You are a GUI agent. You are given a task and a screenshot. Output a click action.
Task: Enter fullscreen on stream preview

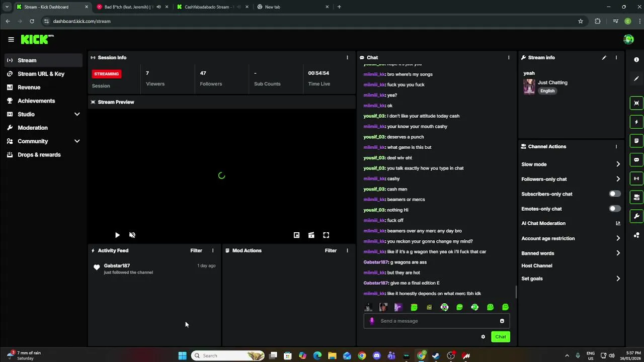[326, 235]
